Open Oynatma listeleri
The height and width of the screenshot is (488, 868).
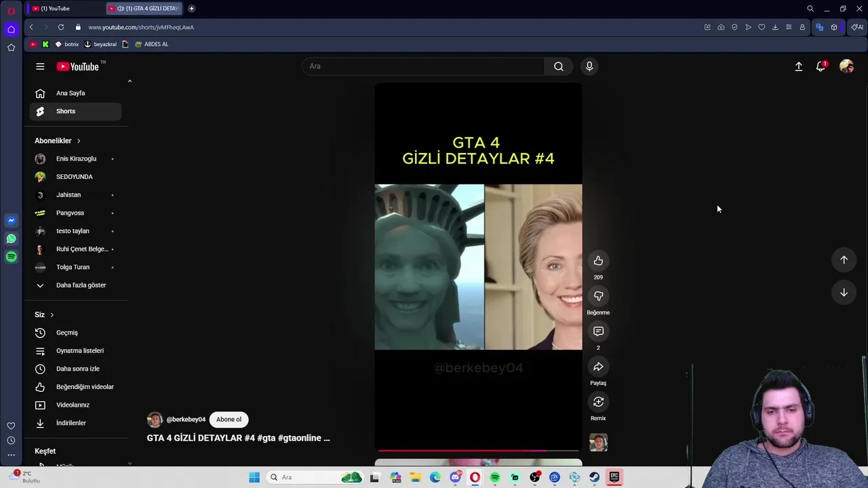[75, 351]
